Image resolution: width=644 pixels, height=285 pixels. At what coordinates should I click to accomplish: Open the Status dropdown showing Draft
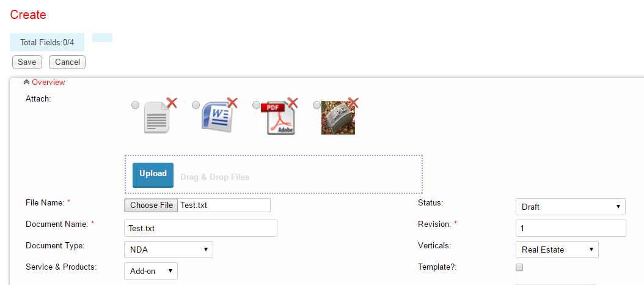tap(570, 207)
